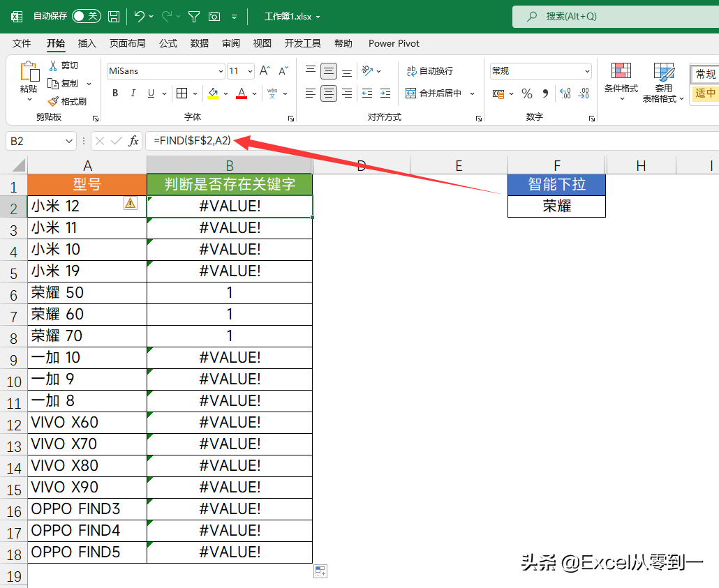
Task: Click the error warning icon beside 小米 12
Action: pos(131,202)
